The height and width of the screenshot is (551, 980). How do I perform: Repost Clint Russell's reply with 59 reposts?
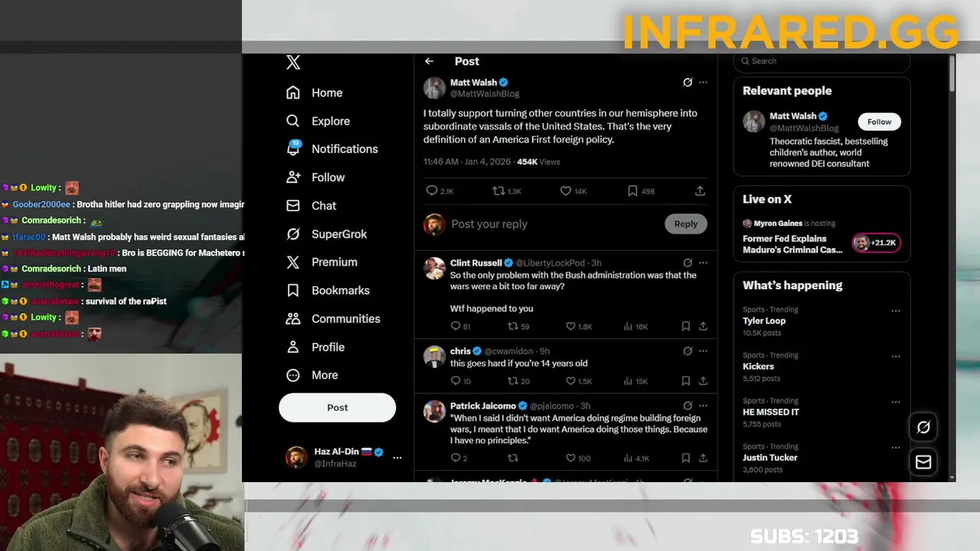click(x=519, y=327)
